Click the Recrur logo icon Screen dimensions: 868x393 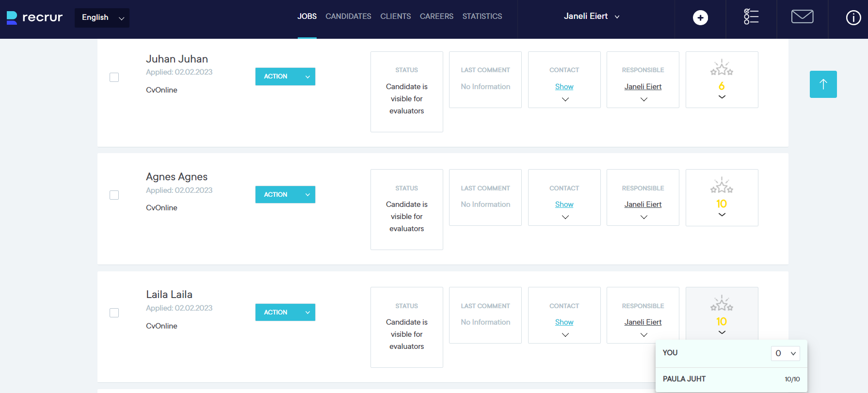pos(12,18)
